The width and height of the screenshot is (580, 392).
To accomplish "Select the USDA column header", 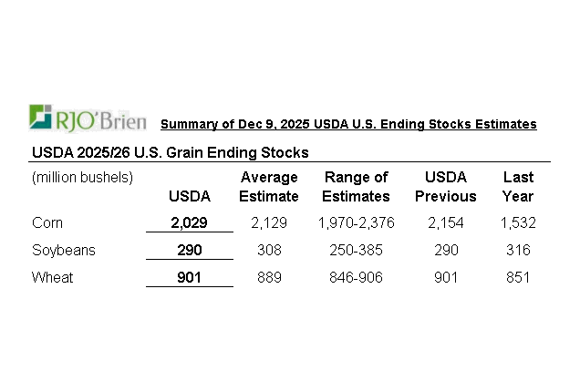I will tap(190, 196).
